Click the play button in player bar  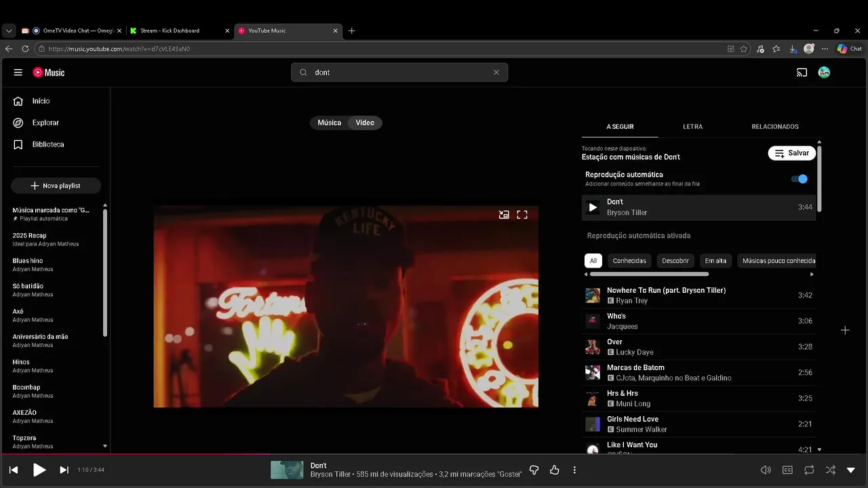click(x=39, y=470)
